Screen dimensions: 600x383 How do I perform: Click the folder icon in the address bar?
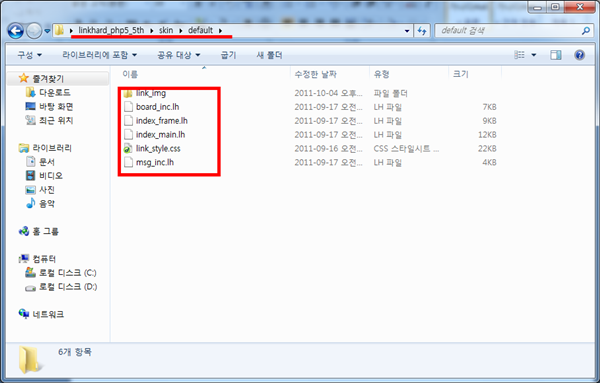click(x=59, y=30)
